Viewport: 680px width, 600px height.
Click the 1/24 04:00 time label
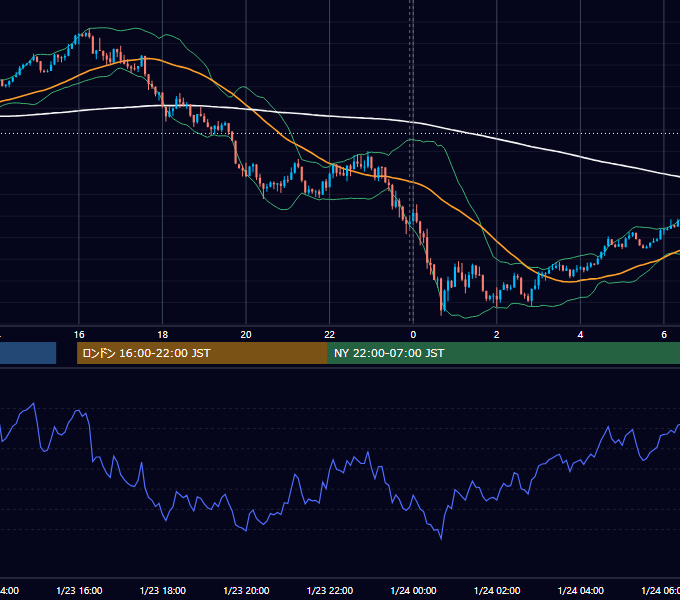581,590
